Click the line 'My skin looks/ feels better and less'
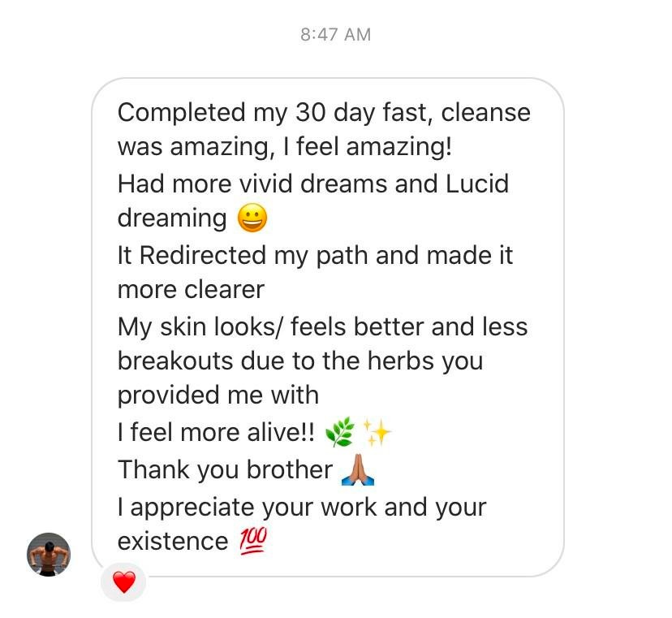 pyautogui.click(x=323, y=327)
